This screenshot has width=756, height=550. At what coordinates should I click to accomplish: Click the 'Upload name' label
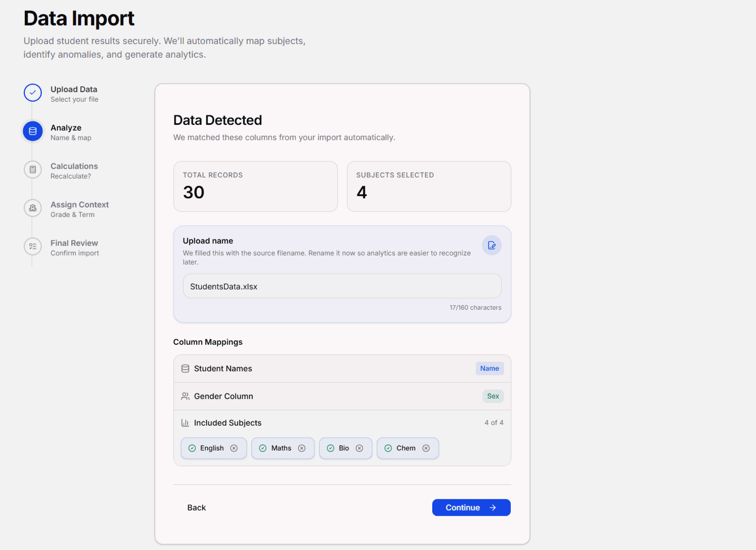point(208,241)
